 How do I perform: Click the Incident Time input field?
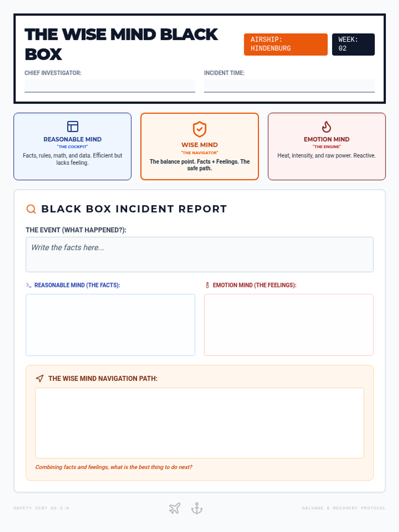click(x=289, y=85)
